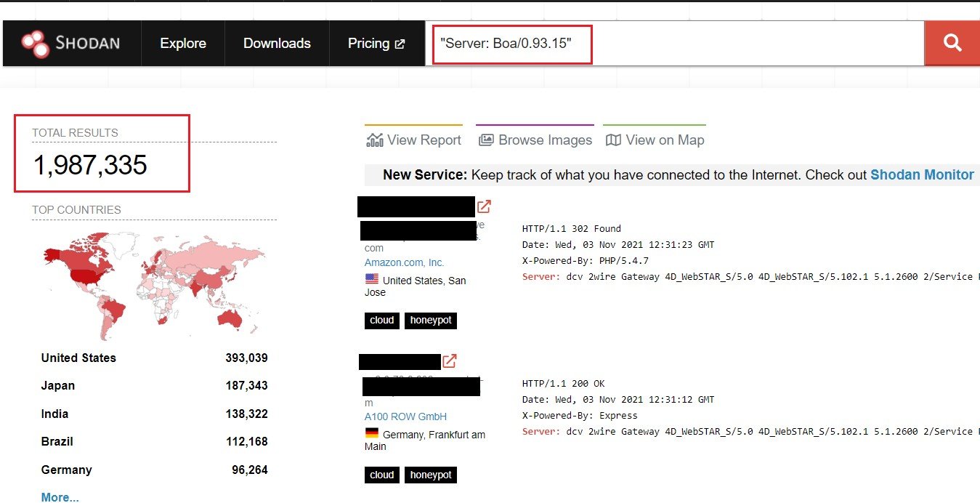Screen dimensions: 980x503
Task: Click the 393,039 United States count
Action: click(246, 358)
